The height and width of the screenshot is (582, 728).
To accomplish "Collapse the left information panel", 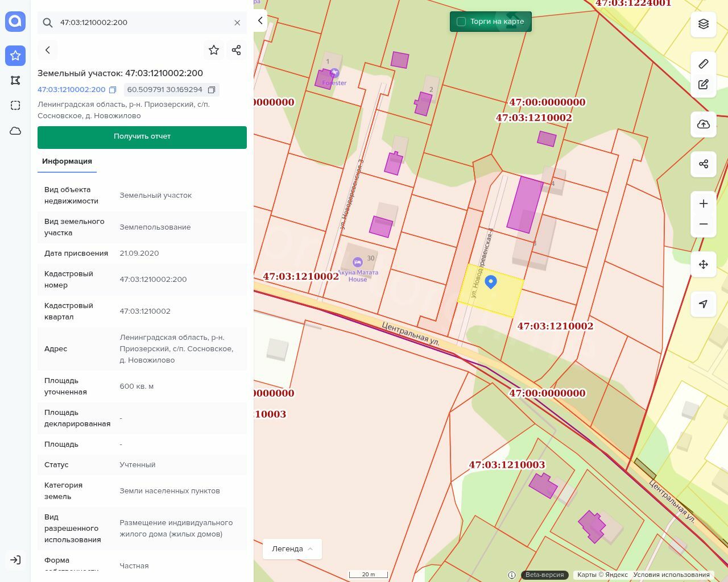I will [x=260, y=21].
